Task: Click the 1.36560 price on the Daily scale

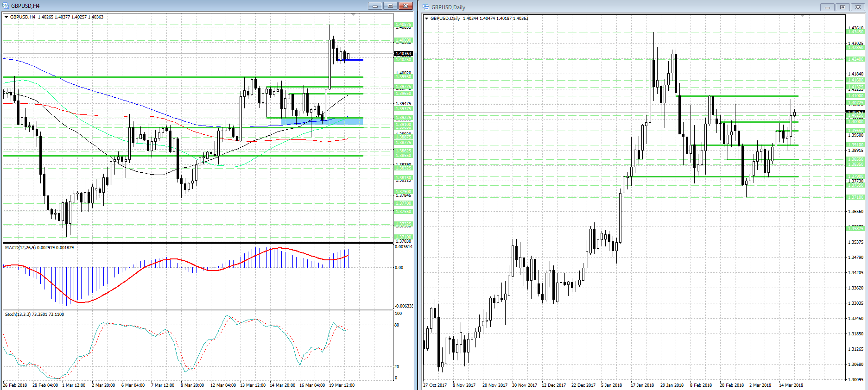Action: [855, 212]
